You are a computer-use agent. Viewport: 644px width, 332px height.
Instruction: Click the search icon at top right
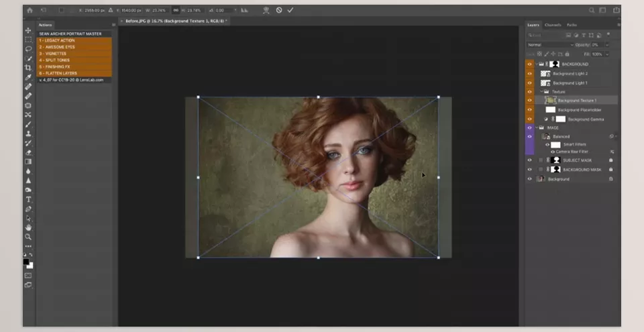[592, 10]
